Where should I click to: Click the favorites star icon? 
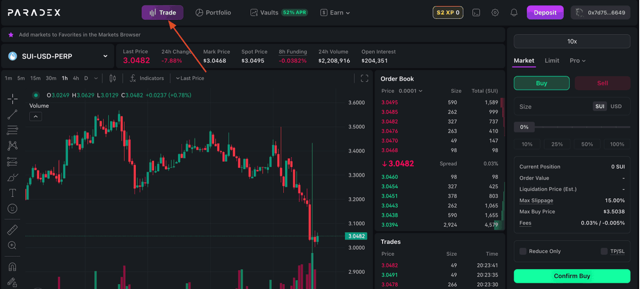click(x=11, y=34)
